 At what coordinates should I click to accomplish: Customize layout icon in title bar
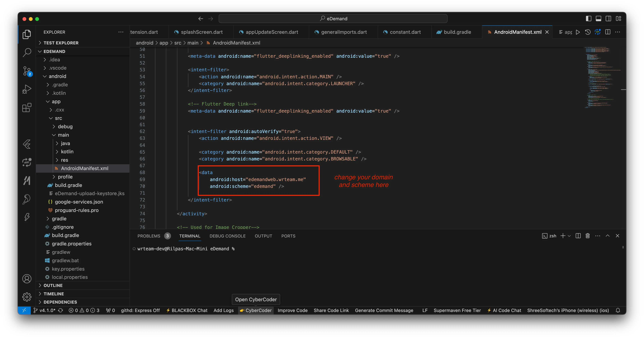point(618,19)
